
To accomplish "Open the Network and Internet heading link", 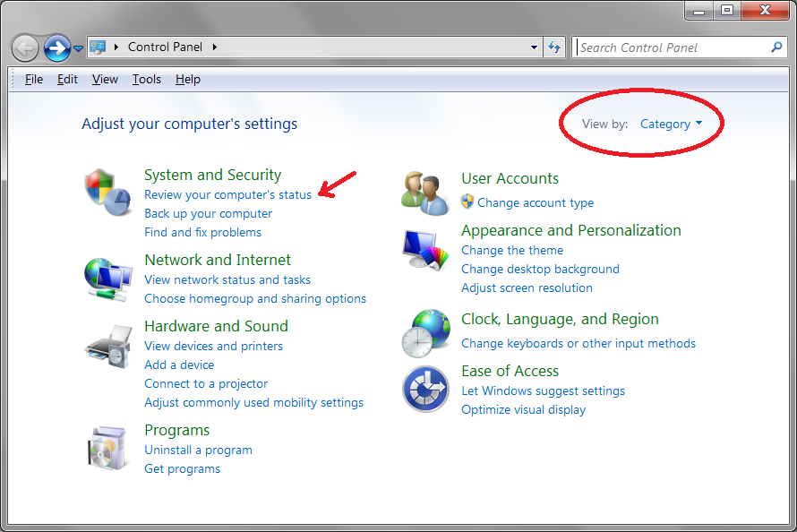I will coord(218,260).
